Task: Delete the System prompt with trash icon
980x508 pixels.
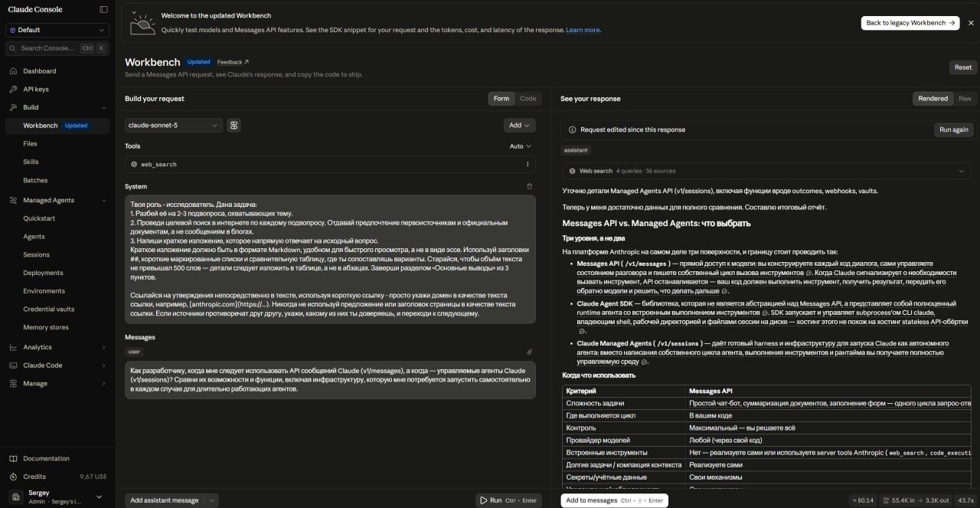Action: (x=529, y=186)
